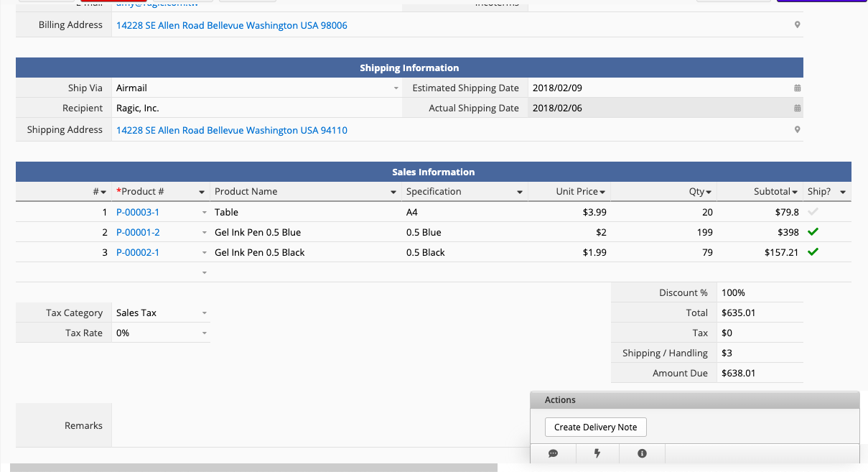The width and height of the screenshot is (868, 472).
Task: Click the Recipient field showing Ragic, Inc.
Action: pyautogui.click(x=257, y=108)
